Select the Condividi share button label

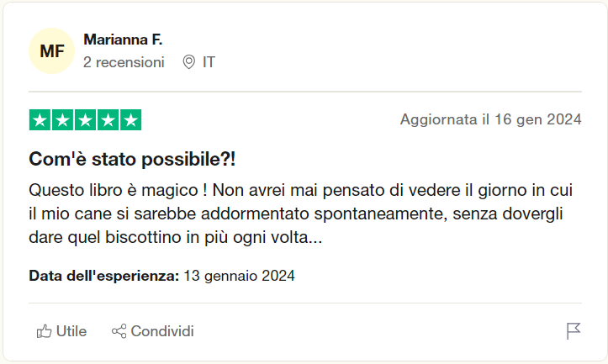click(x=162, y=331)
